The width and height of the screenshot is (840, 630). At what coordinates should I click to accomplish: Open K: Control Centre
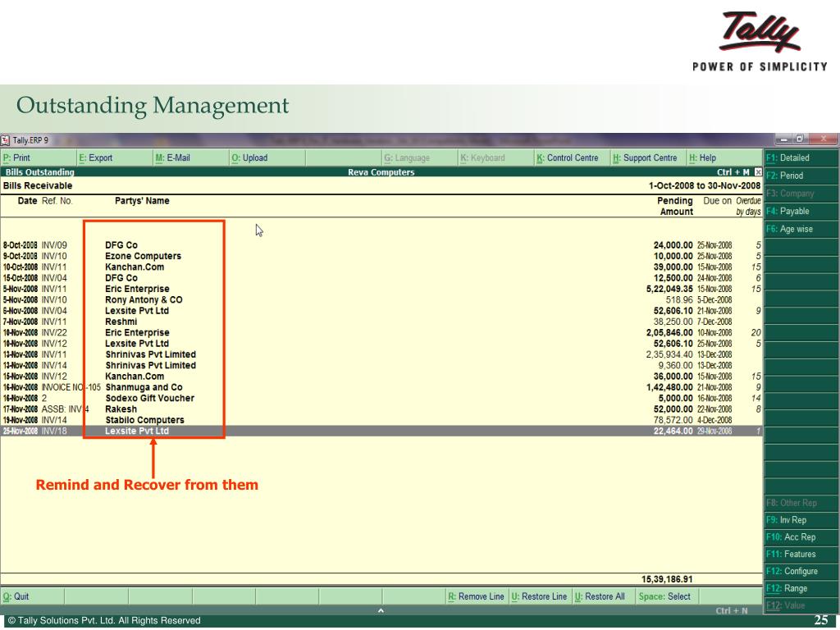click(573, 158)
